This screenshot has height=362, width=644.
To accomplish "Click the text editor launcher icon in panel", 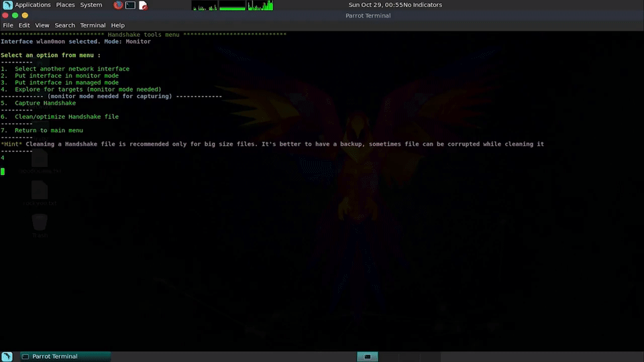I will click(x=143, y=5).
